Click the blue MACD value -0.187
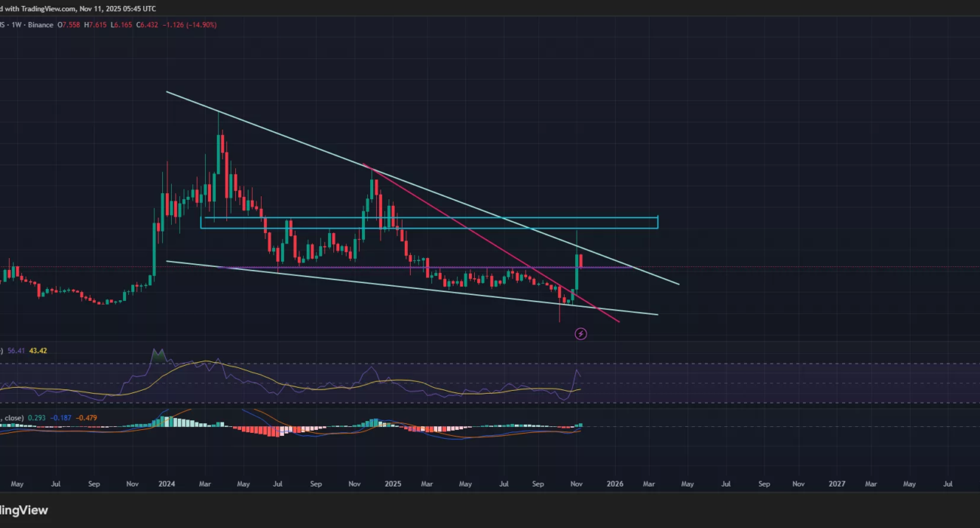Image resolution: width=980 pixels, height=528 pixels. (x=60, y=417)
